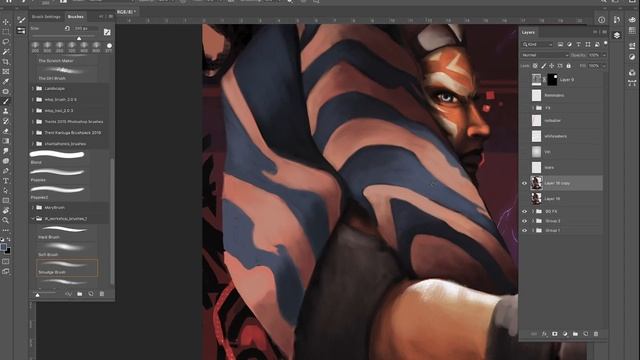Delete layer trash icon in Layers panel
Viewport: 640px width, 360px height.
tap(596, 334)
